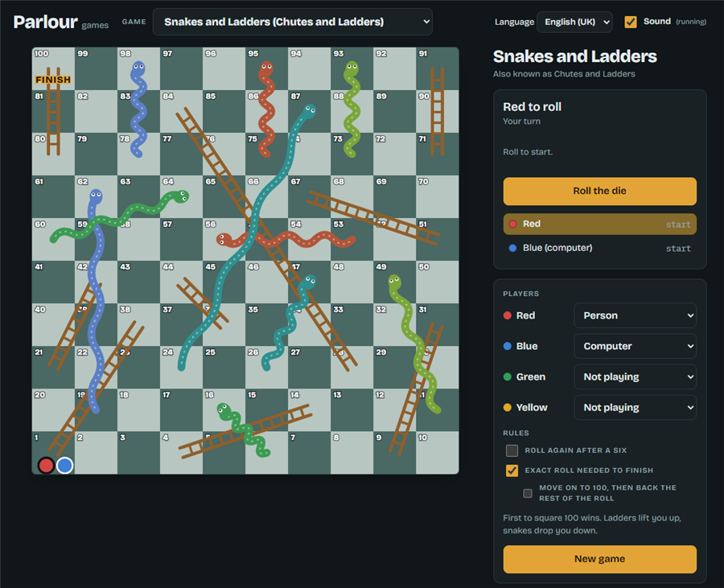Select the Red row in the scoreboard

click(x=600, y=224)
